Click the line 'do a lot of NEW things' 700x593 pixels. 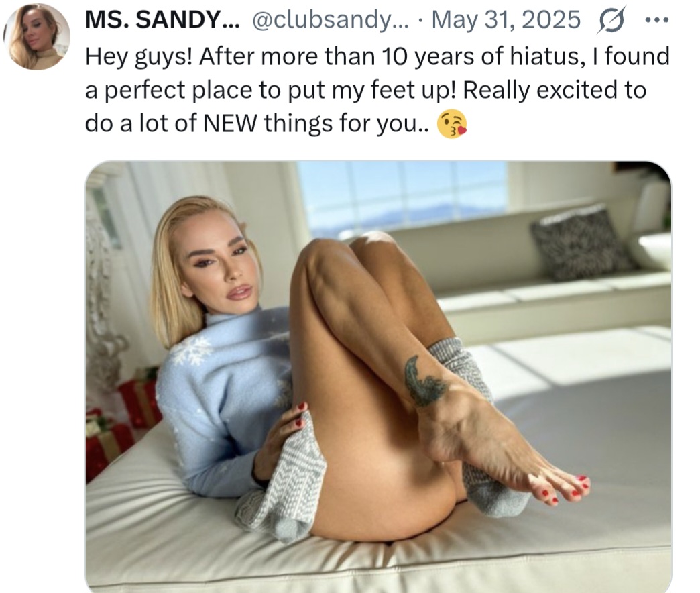tap(257, 123)
